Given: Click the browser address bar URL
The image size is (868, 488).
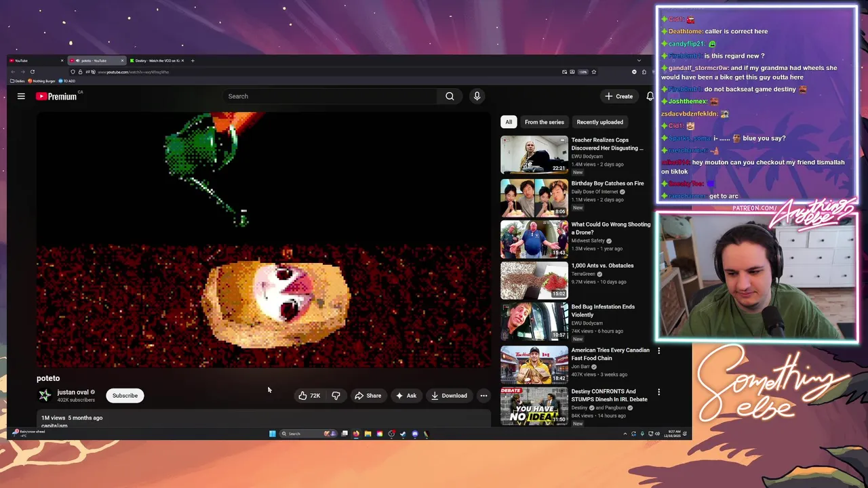Looking at the screenshot, I should 134,72.
